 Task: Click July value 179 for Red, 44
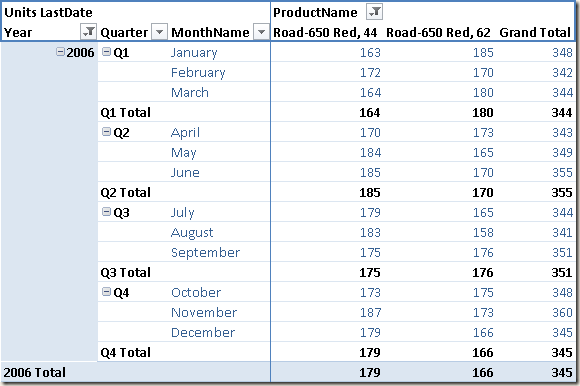coord(370,212)
